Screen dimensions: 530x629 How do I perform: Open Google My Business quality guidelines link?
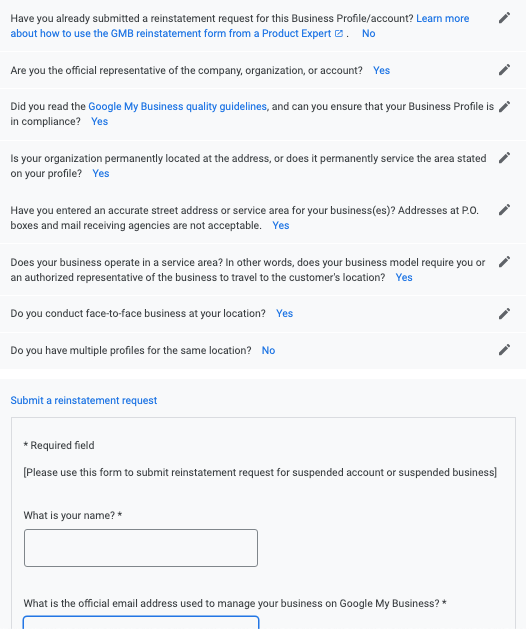[177, 106]
